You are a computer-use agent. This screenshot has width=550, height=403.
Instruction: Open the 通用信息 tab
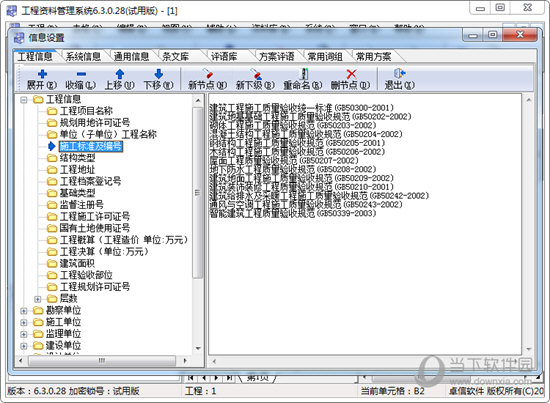coord(132,56)
